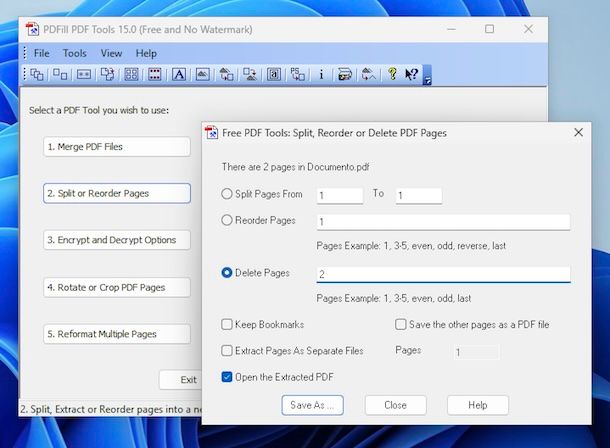Maximize the PDFill PDF Tools window
The width and height of the screenshot is (610, 448).
pyautogui.click(x=489, y=29)
